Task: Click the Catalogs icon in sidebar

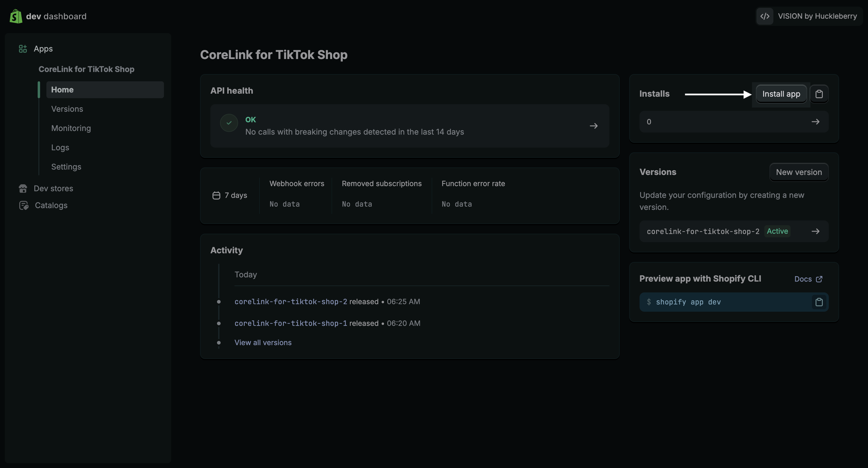Action: [x=24, y=205]
